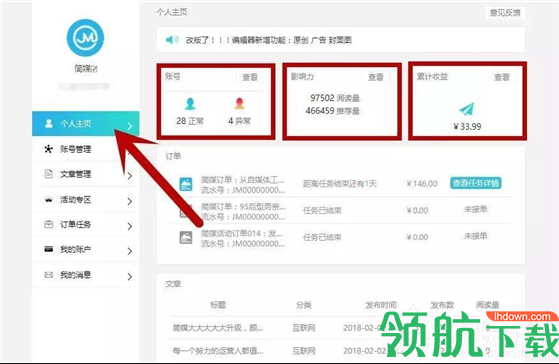Click the 我的账户 card icon
Image resolution: width=559 pixels, height=364 pixels.
[x=48, y=249]
